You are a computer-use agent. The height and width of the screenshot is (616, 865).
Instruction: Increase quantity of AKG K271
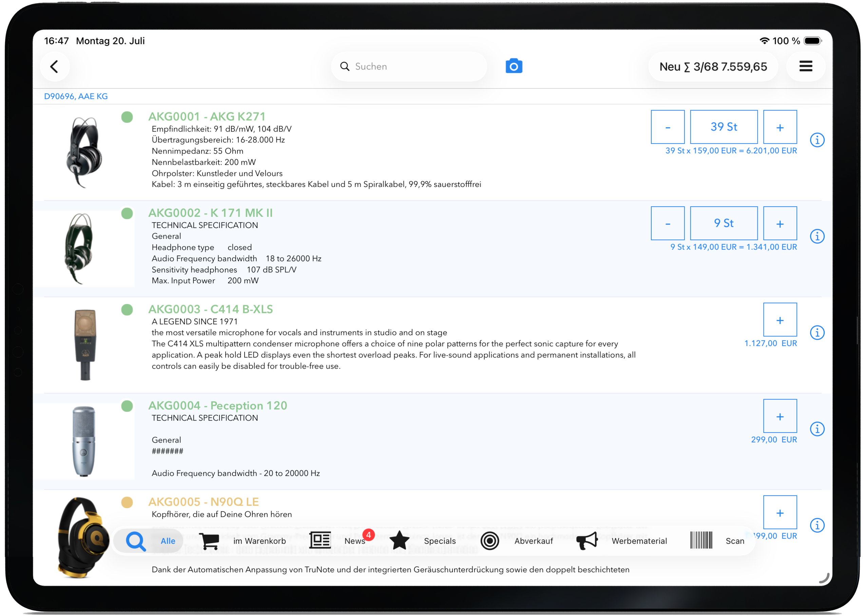[x=780, y=127]
